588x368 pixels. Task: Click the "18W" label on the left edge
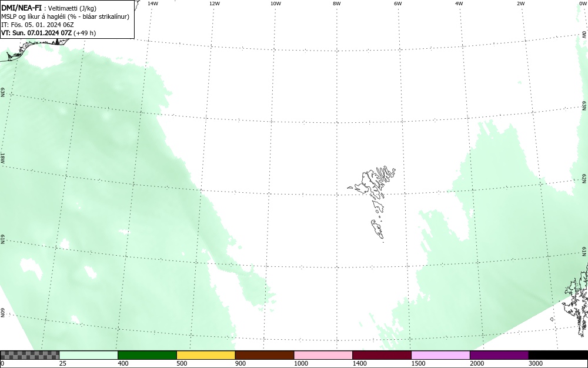[x=2, y=158]
